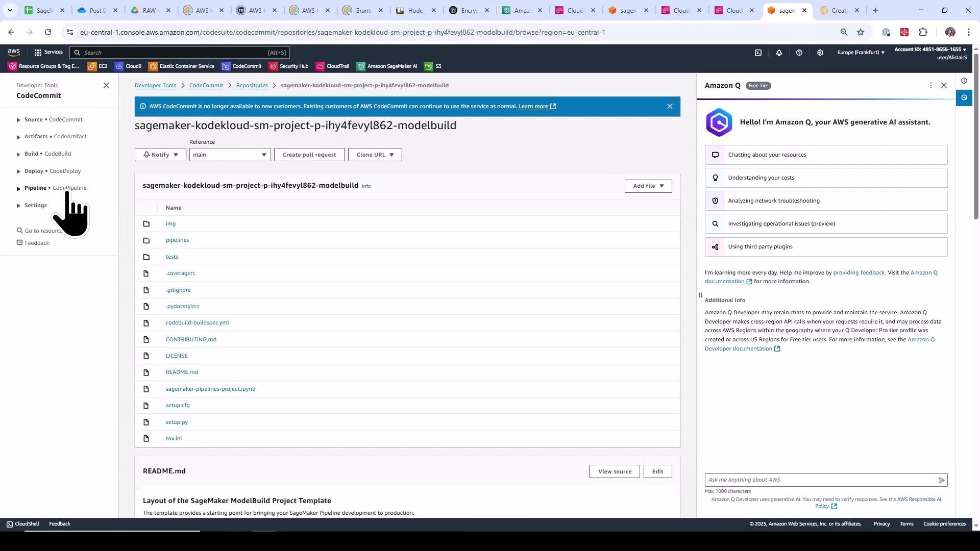The width and height of the screenshot is (980, 551).
Task: Open the Reference branch selector showing main
Action: coord(230,155)
